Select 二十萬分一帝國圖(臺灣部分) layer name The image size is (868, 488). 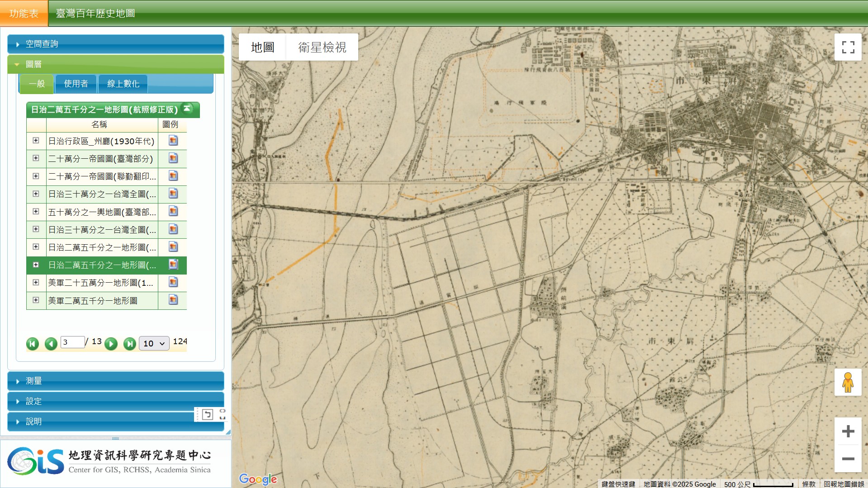[100, 159]
